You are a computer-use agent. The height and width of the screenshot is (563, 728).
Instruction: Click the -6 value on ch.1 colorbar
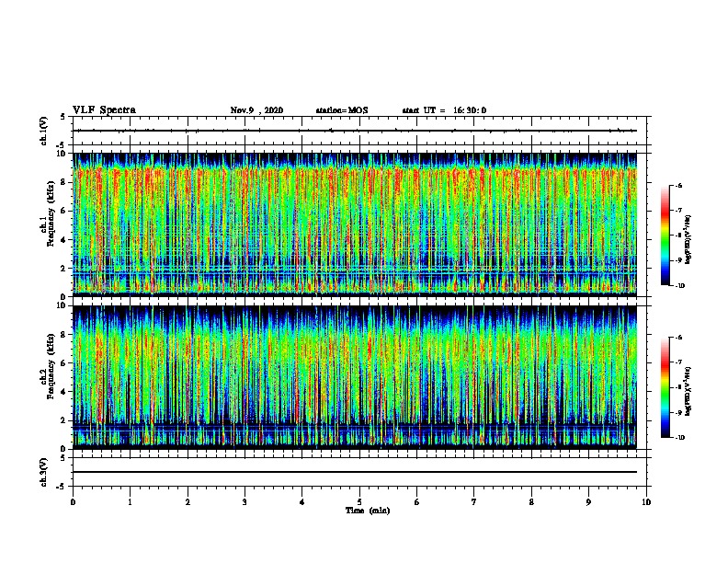point(678,186)
